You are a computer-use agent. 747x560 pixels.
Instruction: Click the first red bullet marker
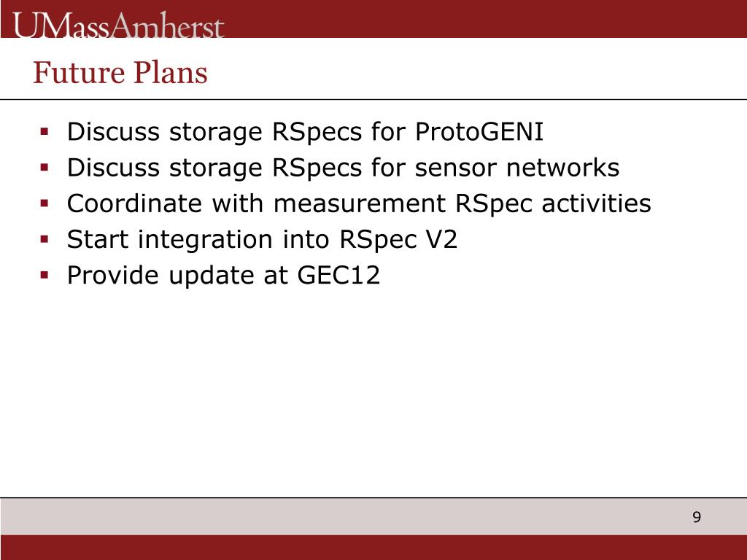tap(44, 131)
